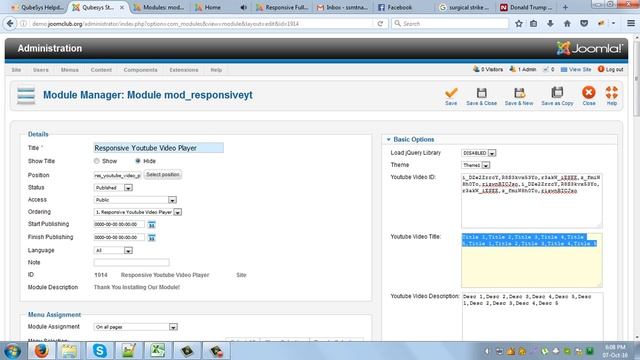Viewport: 640px width, 360px height.
Task: Open Skype from the taskbar
Action: (x=99, y=351)
